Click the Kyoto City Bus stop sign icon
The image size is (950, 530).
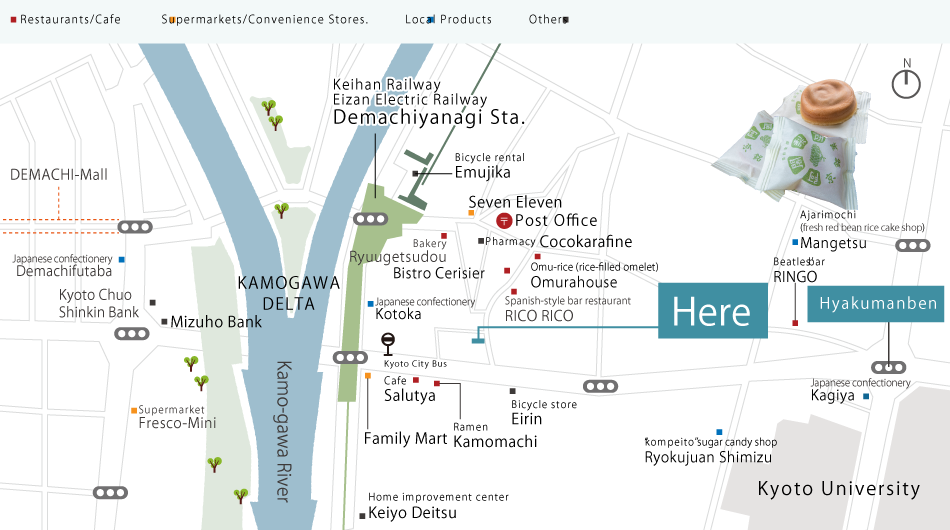tap(388, 343)
